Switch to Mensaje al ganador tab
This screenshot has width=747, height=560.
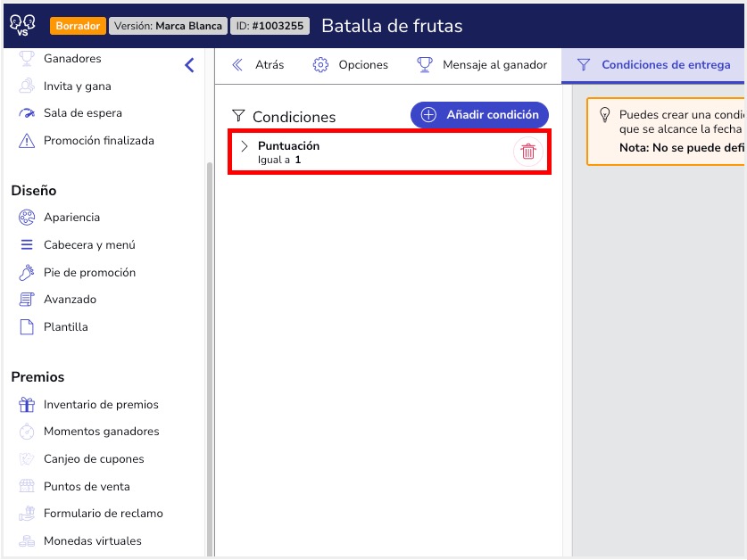(x=483, y=65)
